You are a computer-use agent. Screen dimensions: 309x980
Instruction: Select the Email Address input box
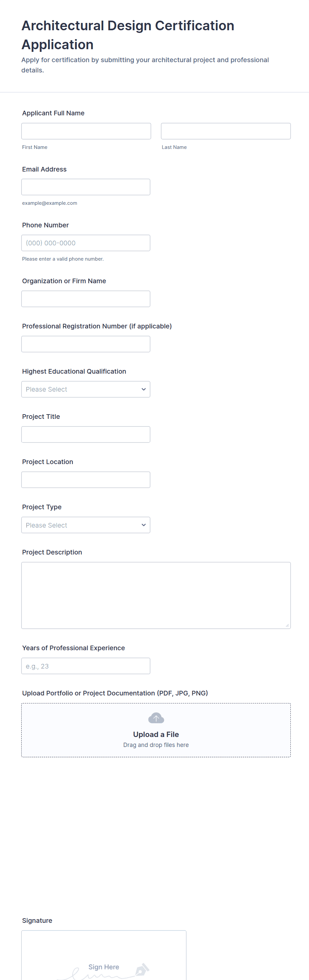85,187
